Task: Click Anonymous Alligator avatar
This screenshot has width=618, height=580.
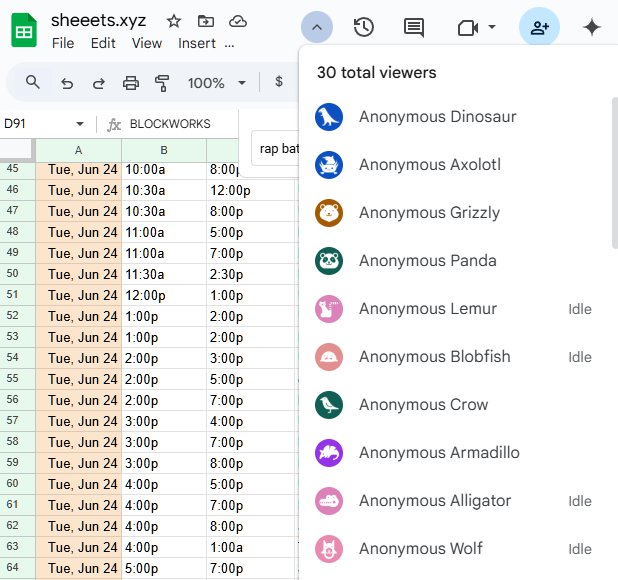Action: (329, 501)
